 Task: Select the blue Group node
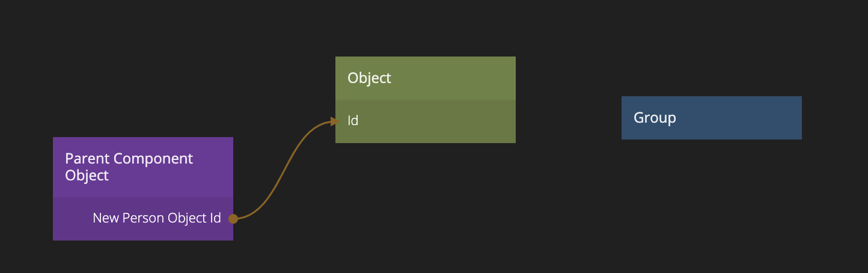click(711, 118)
